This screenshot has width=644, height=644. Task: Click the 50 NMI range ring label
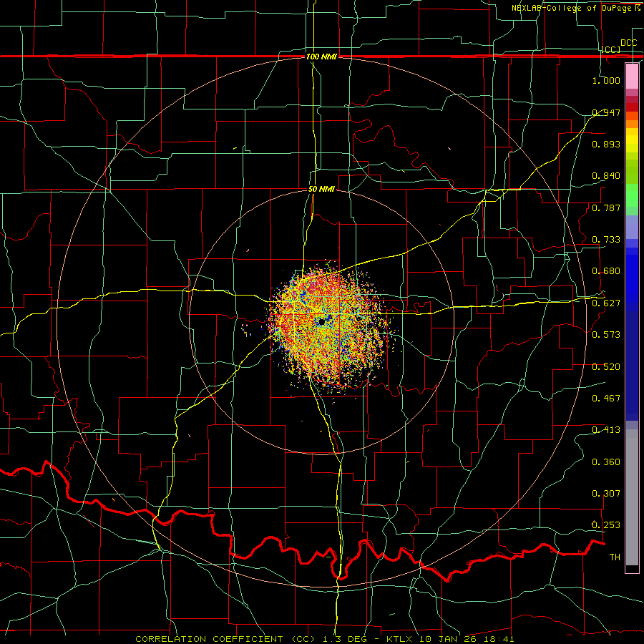pyautogui.click(x=321, y=190)
